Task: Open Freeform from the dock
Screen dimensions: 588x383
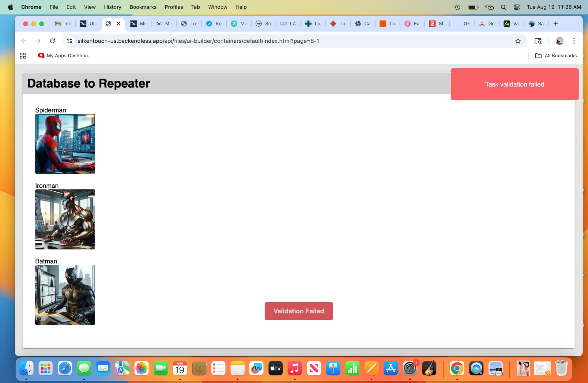Action: [x=257, y=368]
